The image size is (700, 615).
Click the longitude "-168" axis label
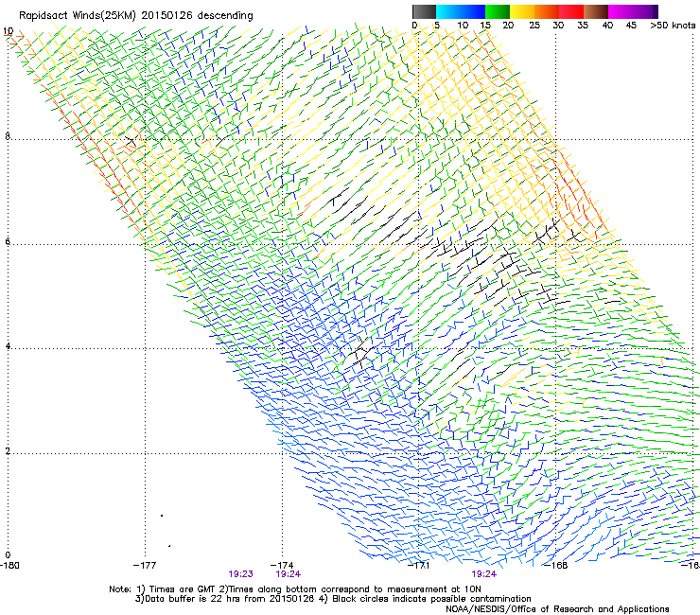(x=556, y=566)
